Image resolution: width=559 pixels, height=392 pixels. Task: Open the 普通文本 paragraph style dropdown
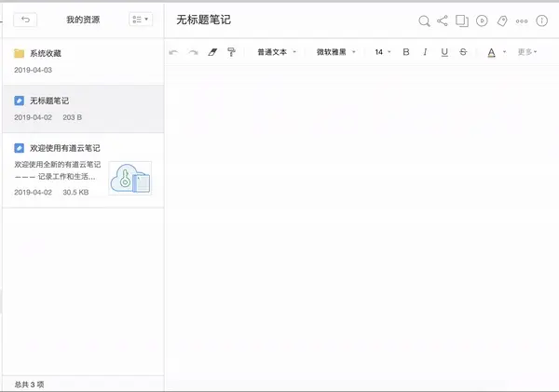tap(277, 52)
